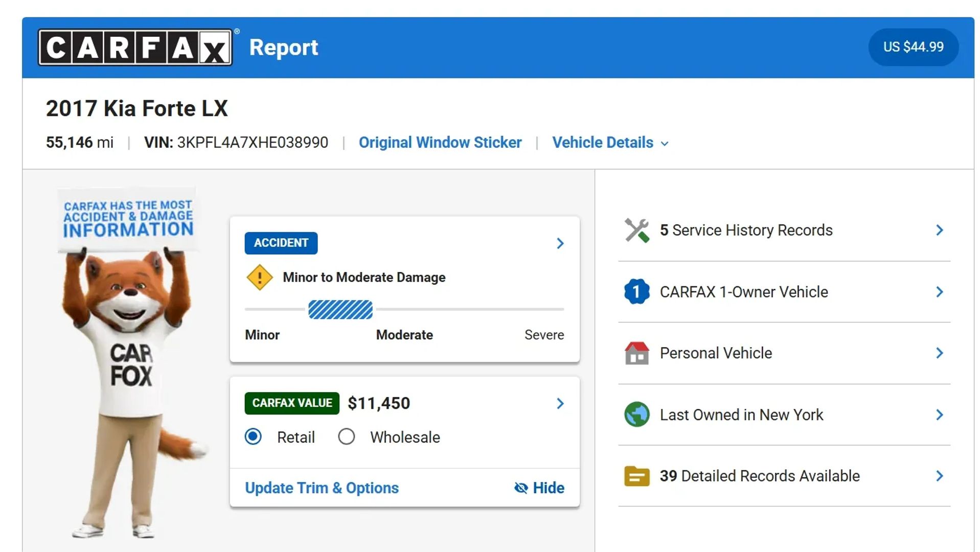Screen dimensions: 980x552
Task: Select the Wholesale radio button
Action: [x=346, y=437]
